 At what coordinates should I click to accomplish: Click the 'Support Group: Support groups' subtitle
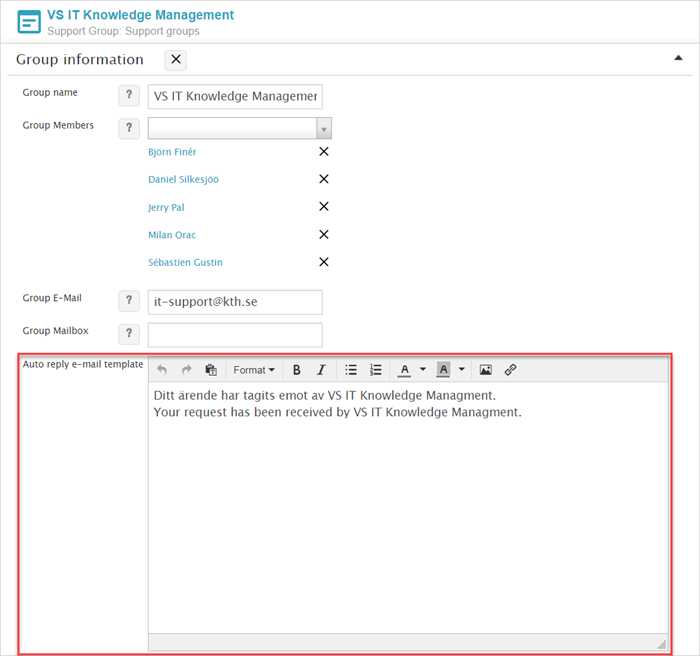click(123, 31)
